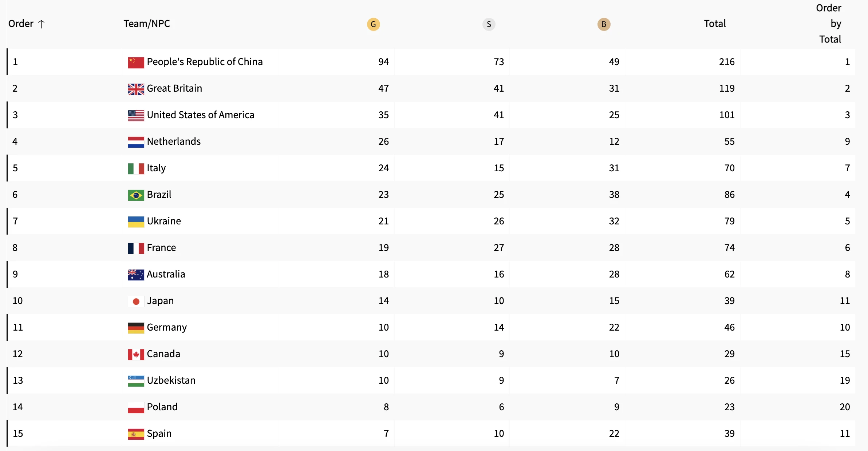Click the bronze medal column icon
The image size is (868, 451).
click(604, 24)
